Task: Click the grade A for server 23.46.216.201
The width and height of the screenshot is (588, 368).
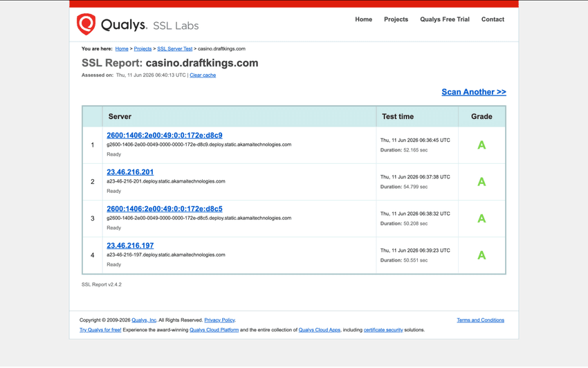Action: (x=481, y=181)
